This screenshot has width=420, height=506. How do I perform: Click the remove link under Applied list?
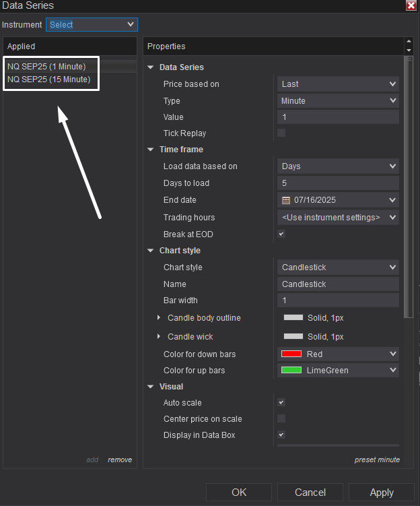click(120, 460)
